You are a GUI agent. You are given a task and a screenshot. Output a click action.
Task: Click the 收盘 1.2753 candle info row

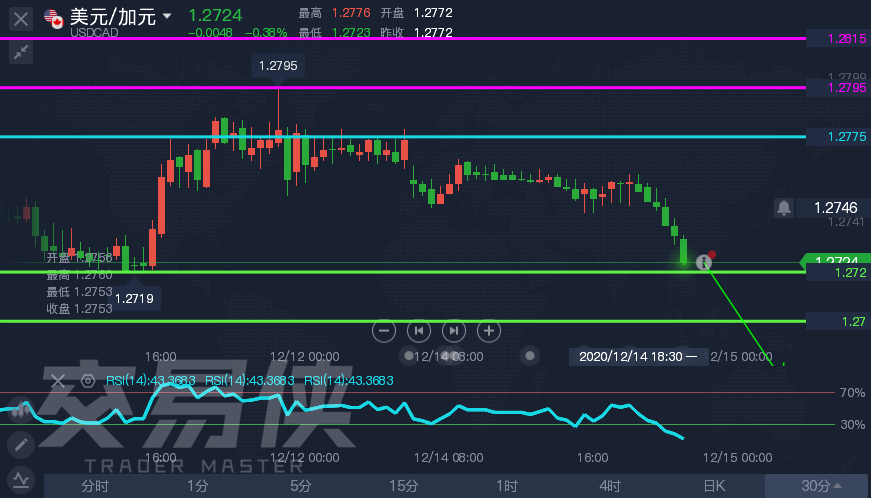click(79, 309)
